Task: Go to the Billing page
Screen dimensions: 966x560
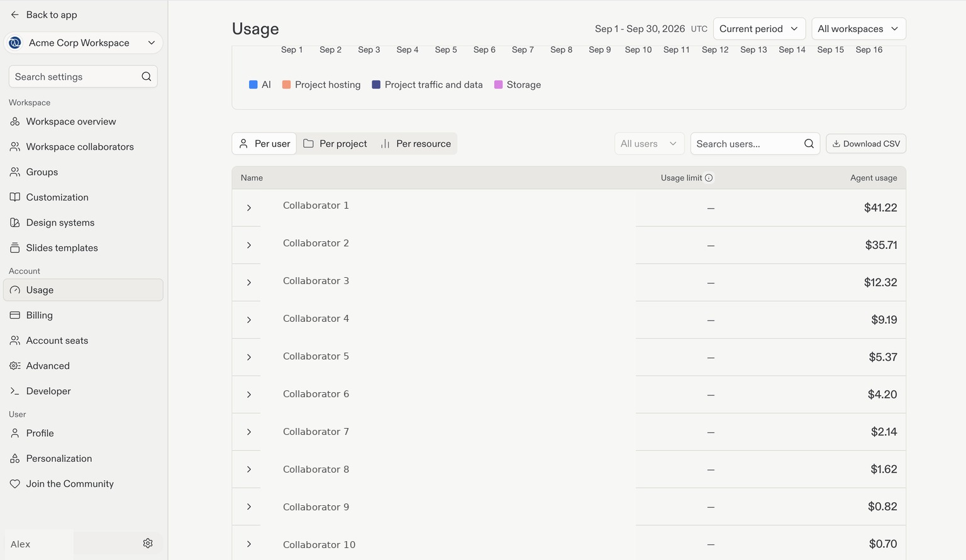Action: pos(83,315)
